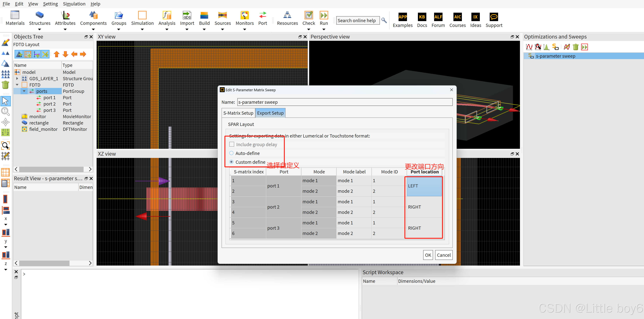This screenshot has width=644, height=319.
Task: Click the orange up arrow in Objects Tree
Action: [56, 54]
